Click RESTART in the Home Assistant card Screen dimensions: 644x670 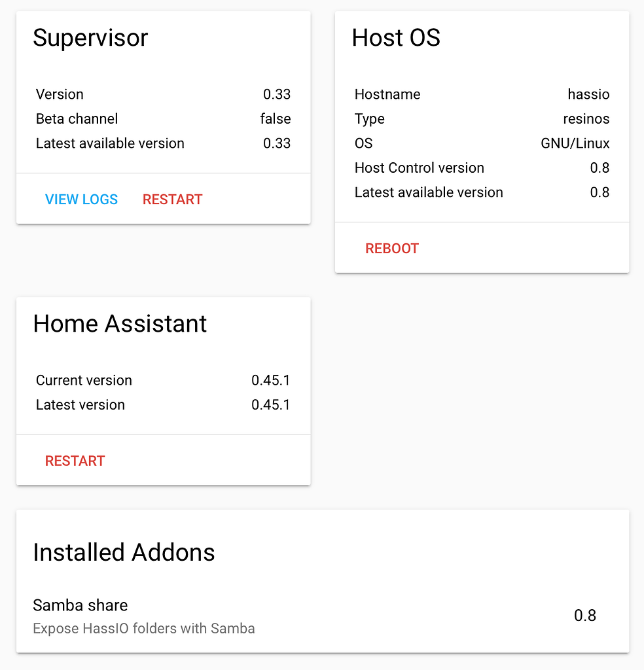75,461
